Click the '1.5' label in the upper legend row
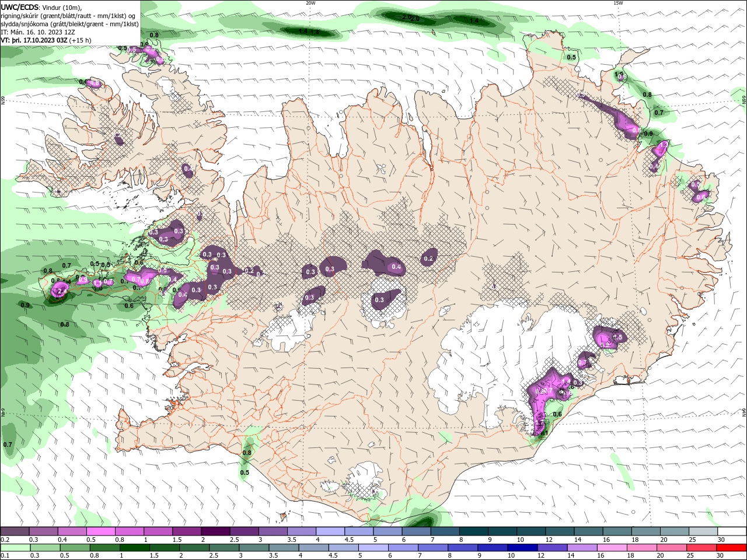This screenshot has height=560, width=747. click(x=177, y=540)
